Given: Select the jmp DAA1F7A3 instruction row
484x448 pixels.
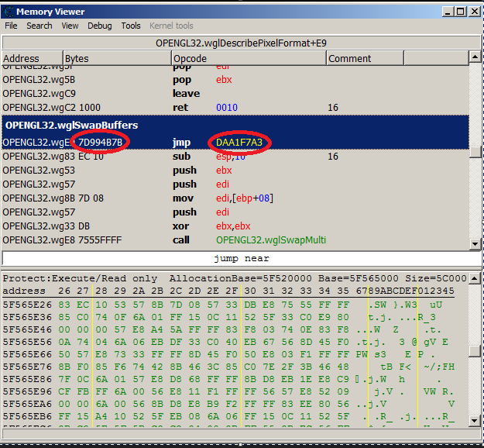Looking at the screenshot, I should pyautogui.click(x=232, y=143).
